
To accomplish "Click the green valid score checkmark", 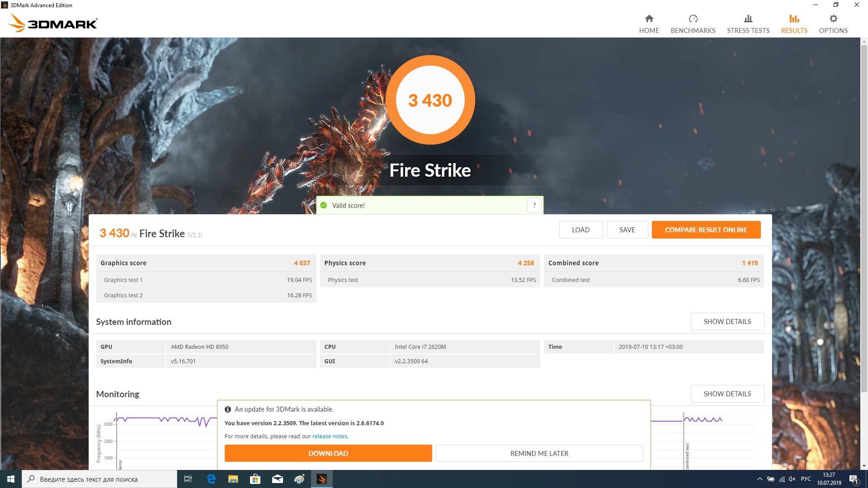I will click(323, 205).
